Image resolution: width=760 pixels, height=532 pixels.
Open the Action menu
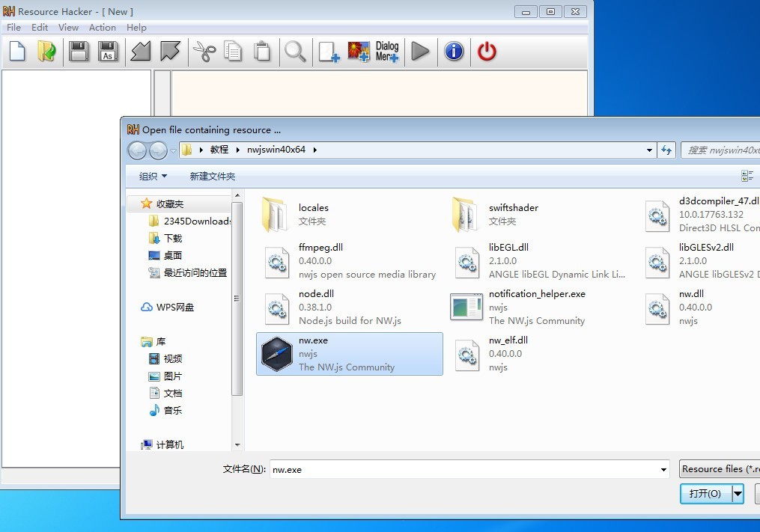point(103,28)
